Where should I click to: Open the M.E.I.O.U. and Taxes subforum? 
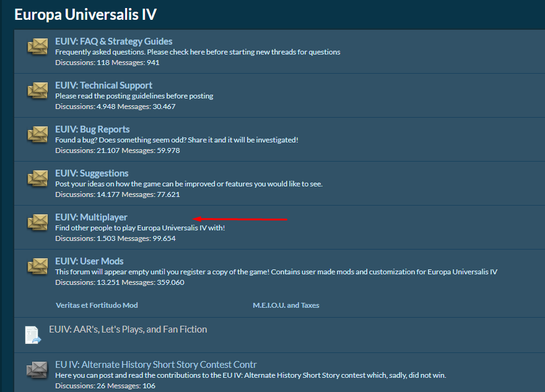286,305
